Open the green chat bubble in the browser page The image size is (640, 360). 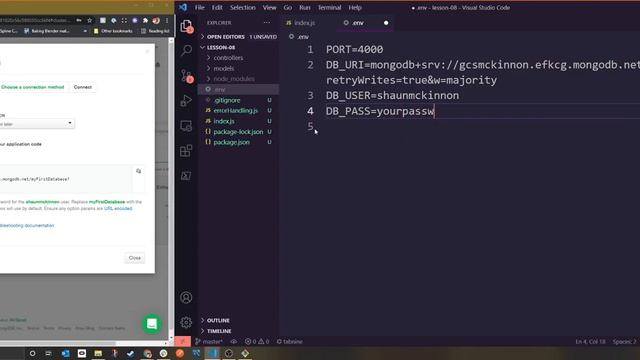[x=152, y=324]
